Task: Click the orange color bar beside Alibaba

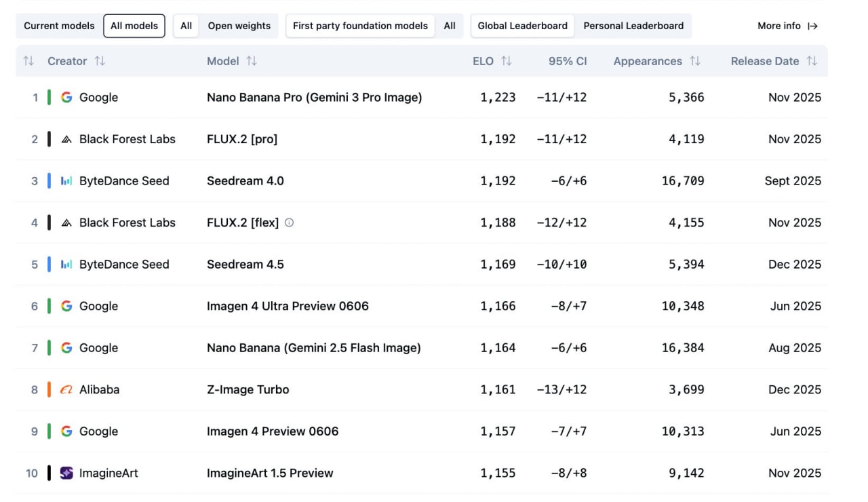Action: pyautogui.click(x=49, y=389)
